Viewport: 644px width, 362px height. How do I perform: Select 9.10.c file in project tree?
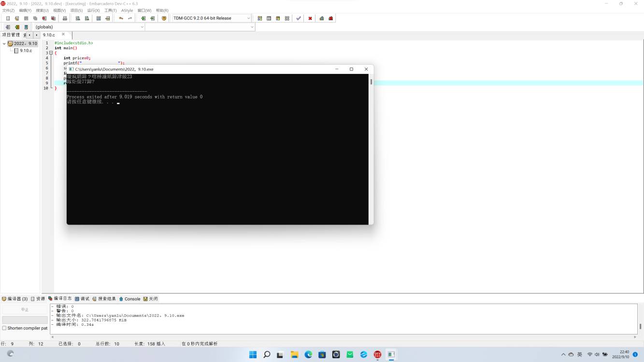coord(26,51)
